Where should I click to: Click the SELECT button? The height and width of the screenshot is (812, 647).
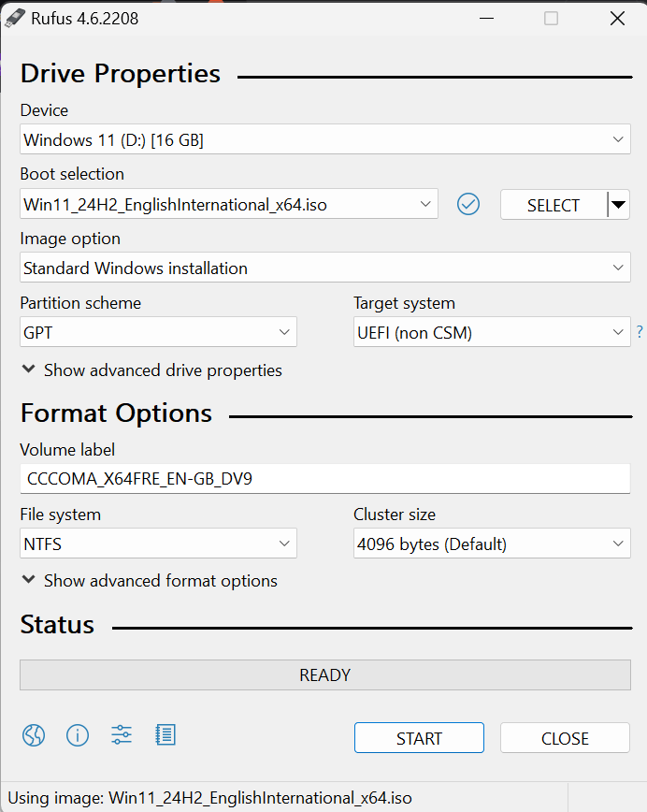pos(554,205)
